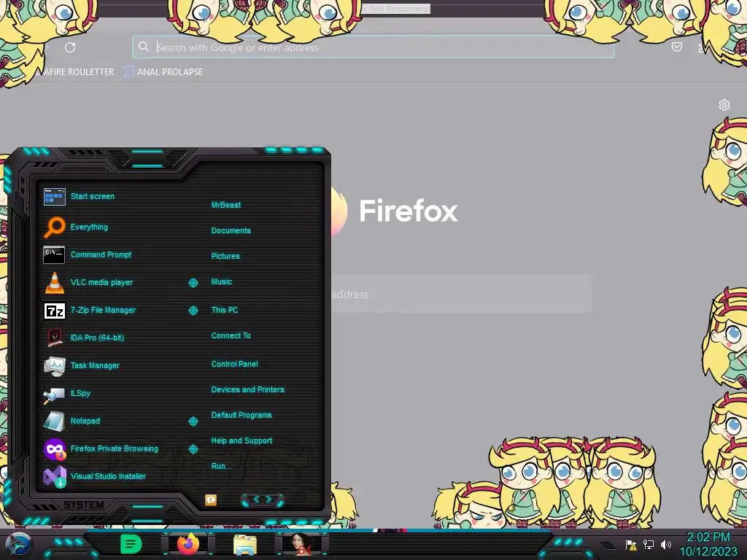Expand 7-Zip File Manager jump list arrow
Screen dimensions: 747x560
pyautogui.click(x=193, y=311)
